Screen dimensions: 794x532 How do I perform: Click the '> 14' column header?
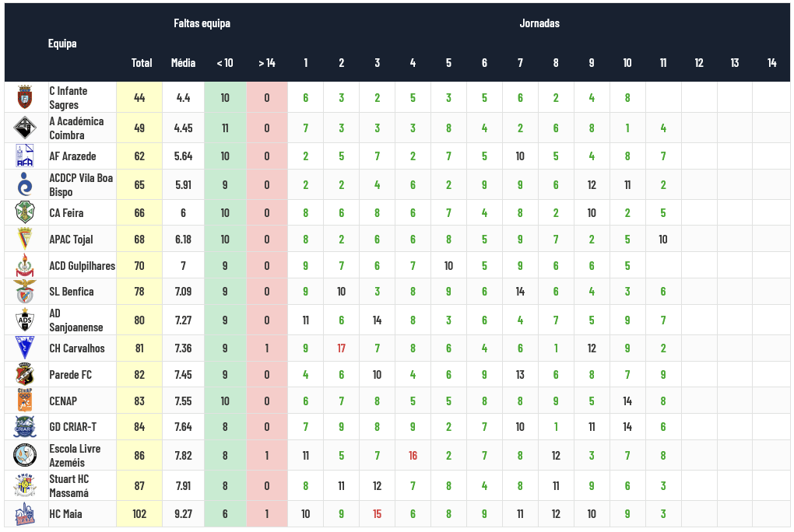pos(266,63)
